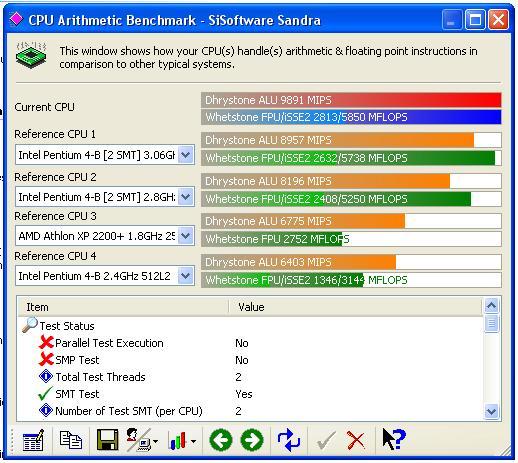Click the Yes value of SMT Test

click(x=244, y=394)
